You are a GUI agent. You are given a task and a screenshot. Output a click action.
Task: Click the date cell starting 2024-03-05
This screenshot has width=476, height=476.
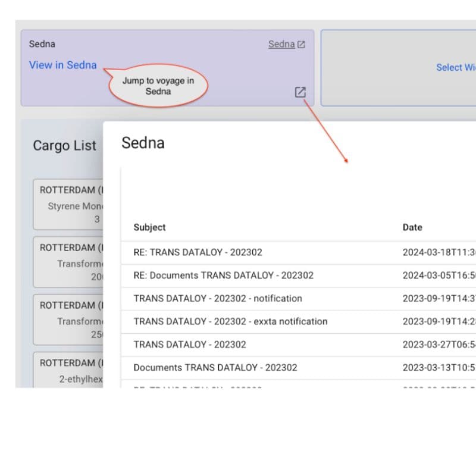pyautogui.click(x=439, y=275)
